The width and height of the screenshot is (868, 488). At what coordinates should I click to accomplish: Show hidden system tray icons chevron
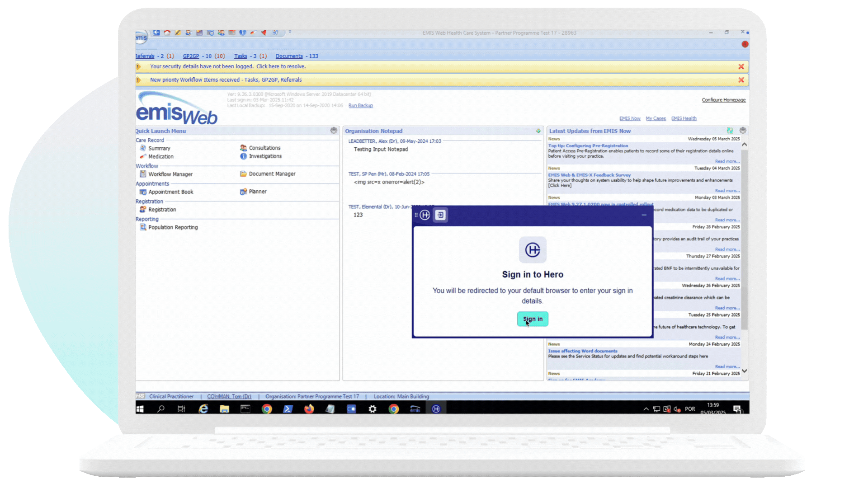point(646,409)
